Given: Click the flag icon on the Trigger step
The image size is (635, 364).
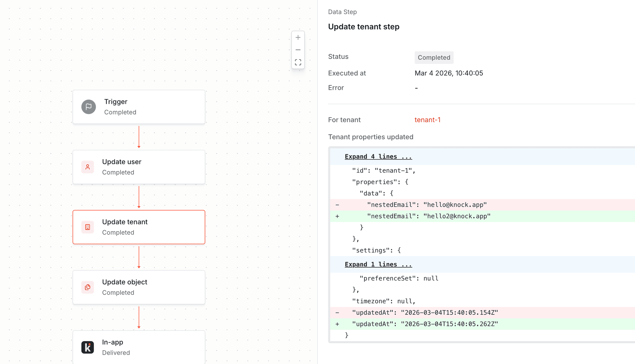Looking at the screenshot, I should click(x=88, y=106).
